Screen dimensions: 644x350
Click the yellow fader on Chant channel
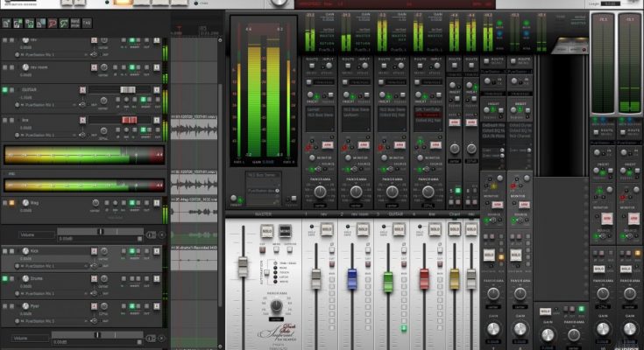coord(455,277)
